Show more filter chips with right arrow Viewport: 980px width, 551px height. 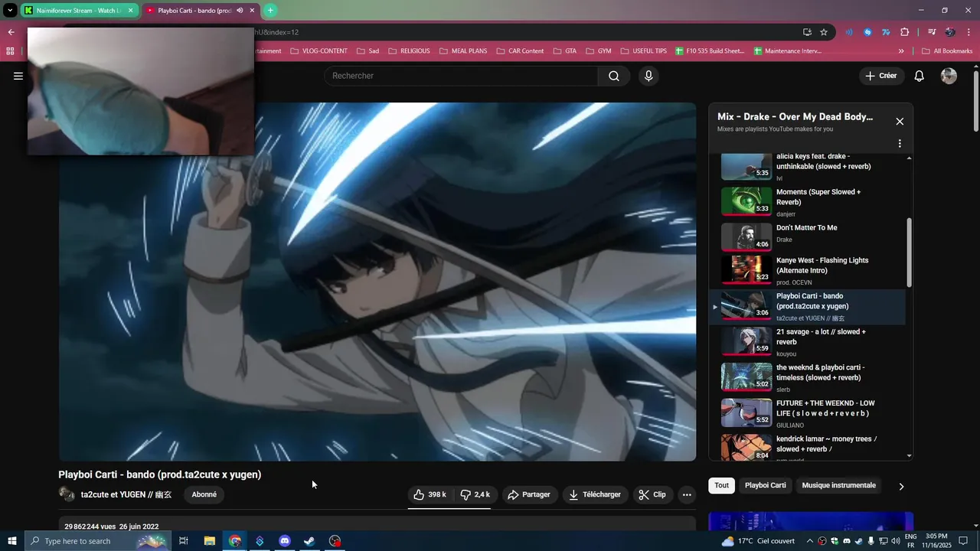[x=901, y=486]
